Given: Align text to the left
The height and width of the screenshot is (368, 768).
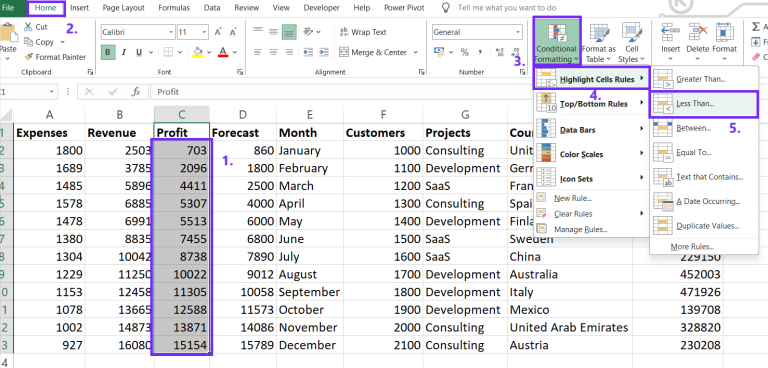Looking at the screenshot, I should [x=258, y=52].
